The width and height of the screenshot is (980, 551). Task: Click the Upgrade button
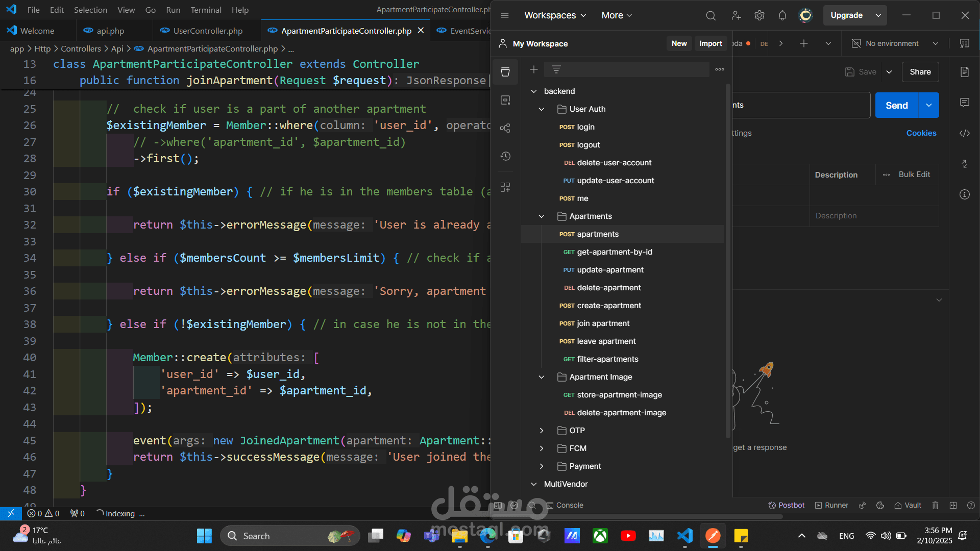click(846, 15)
